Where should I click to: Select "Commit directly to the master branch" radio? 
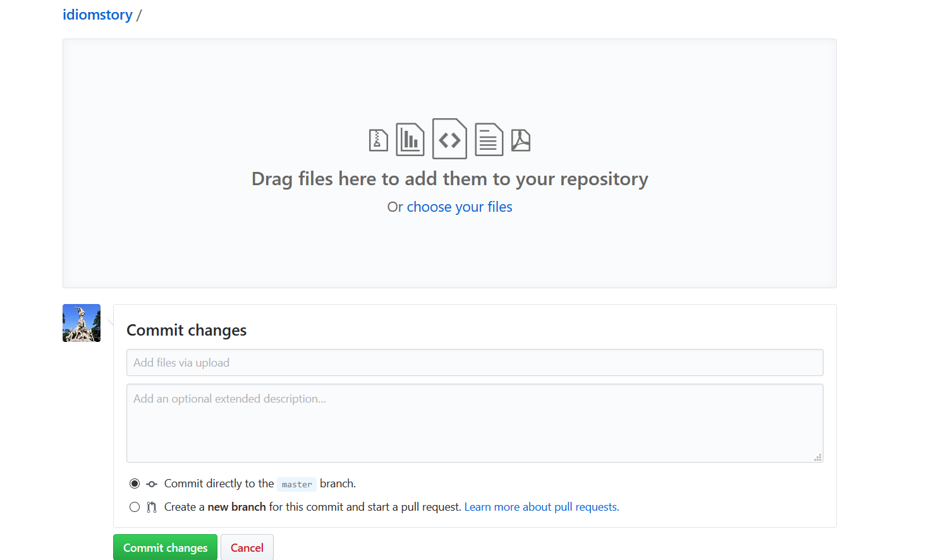pyautogui.click(x=135, y=484)
